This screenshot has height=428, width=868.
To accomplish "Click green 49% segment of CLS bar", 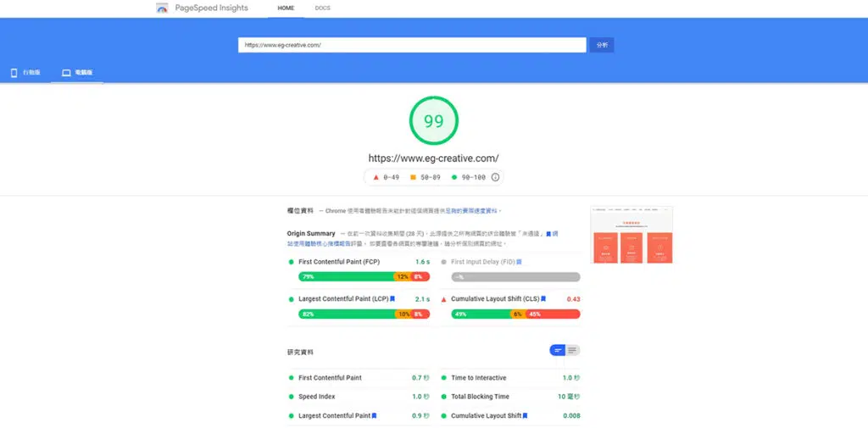I will [481, 314].
